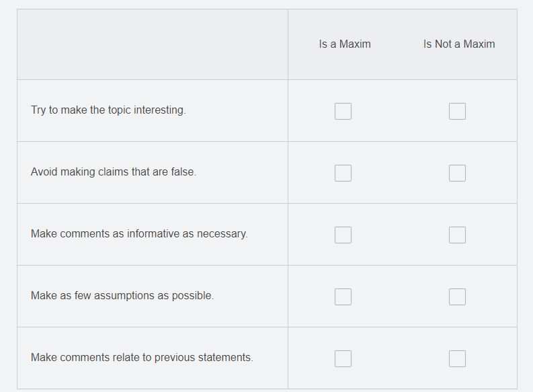Check 'Is a Maxim' for previous statements row
The image size is (533, 392).
click(343, 358)
